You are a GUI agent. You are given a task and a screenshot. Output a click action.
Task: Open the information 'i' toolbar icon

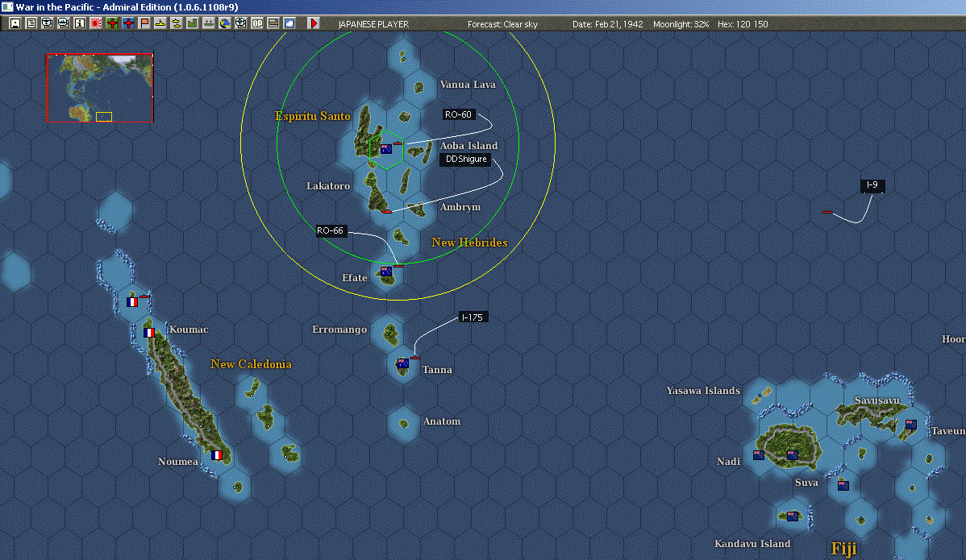click(x=80, y=23)
